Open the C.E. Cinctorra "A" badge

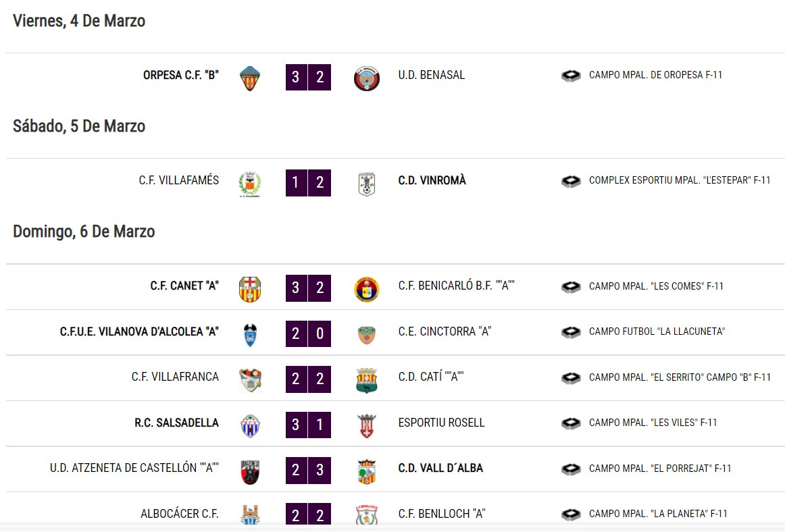tap(366, 335)
